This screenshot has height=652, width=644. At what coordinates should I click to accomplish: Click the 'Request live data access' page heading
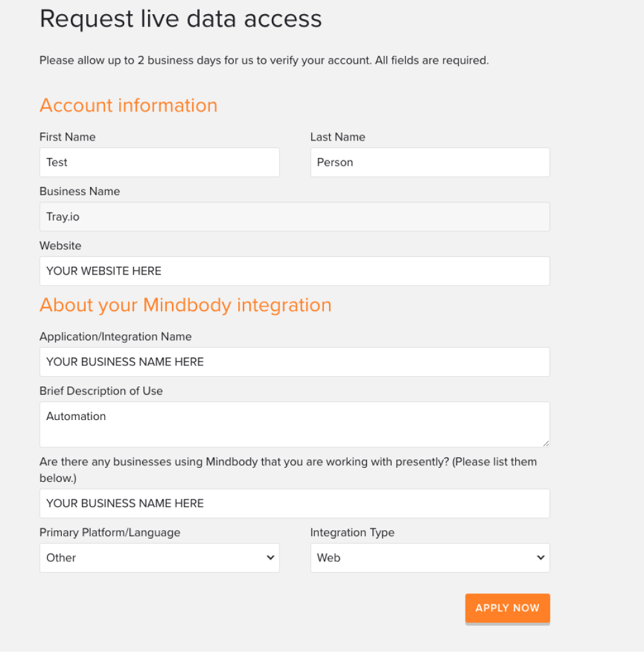pos(181,19)
